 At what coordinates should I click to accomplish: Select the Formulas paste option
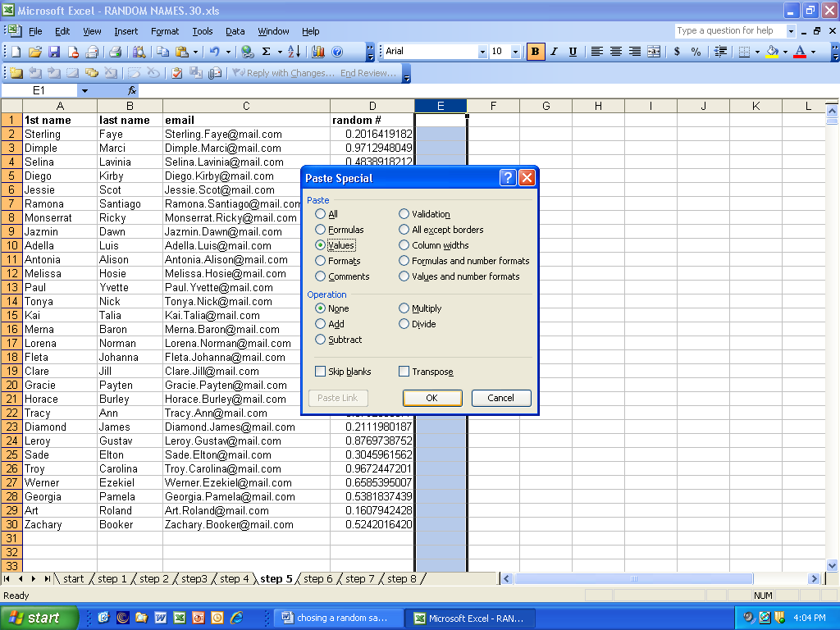[x=321, y=230]
